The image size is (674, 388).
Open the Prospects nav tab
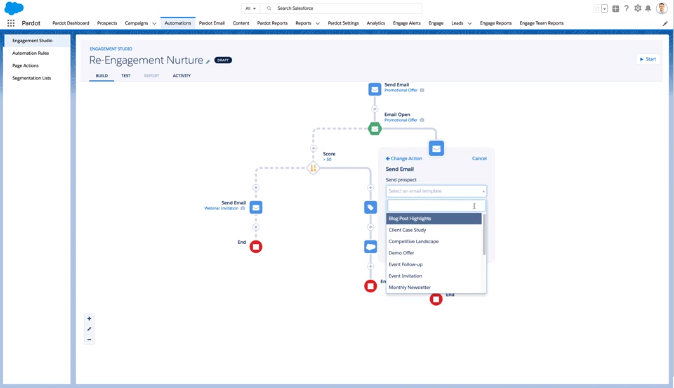[x=107, y=23]
